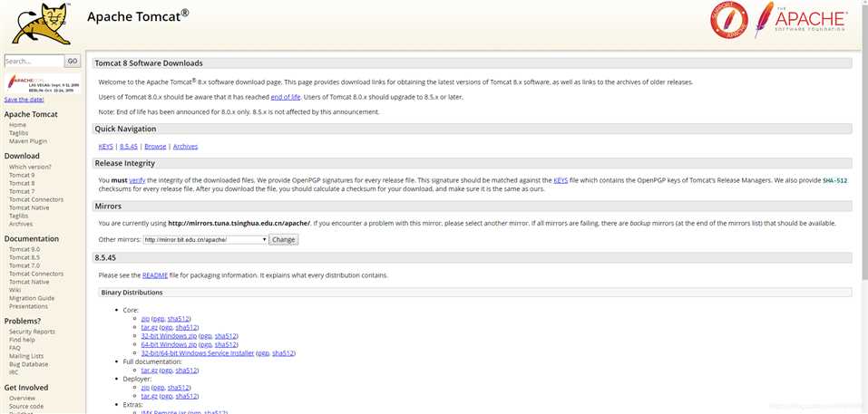Viewport: 868px width, 414px height.
Task: Open Archives in the sidebar
Action: point(21,224)
